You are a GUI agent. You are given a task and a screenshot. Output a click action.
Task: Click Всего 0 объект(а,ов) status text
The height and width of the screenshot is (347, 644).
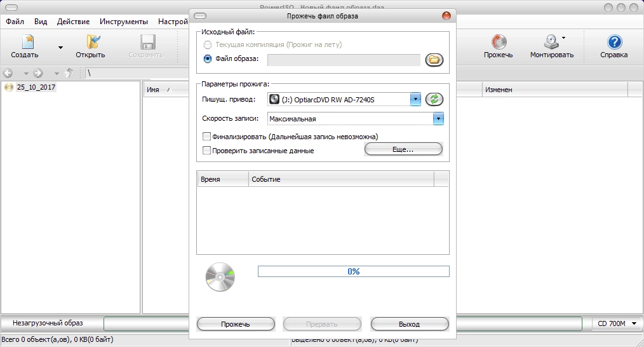click(58, 339)
